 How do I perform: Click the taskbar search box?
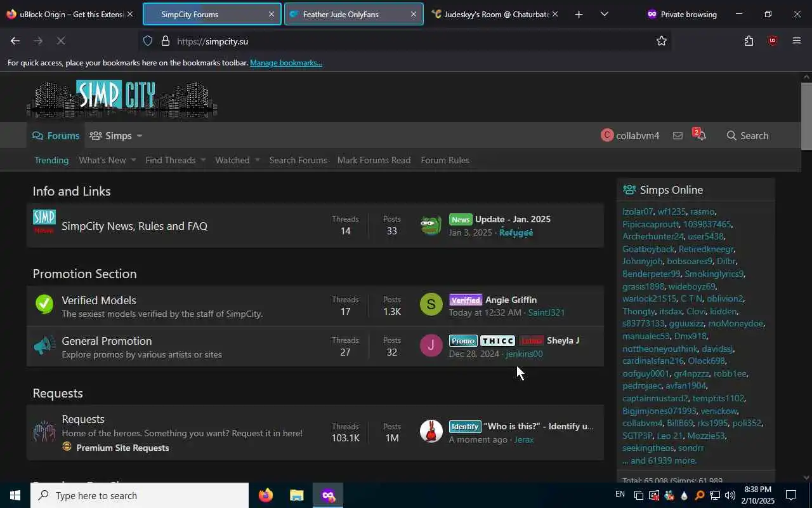[x=140, y=495]
